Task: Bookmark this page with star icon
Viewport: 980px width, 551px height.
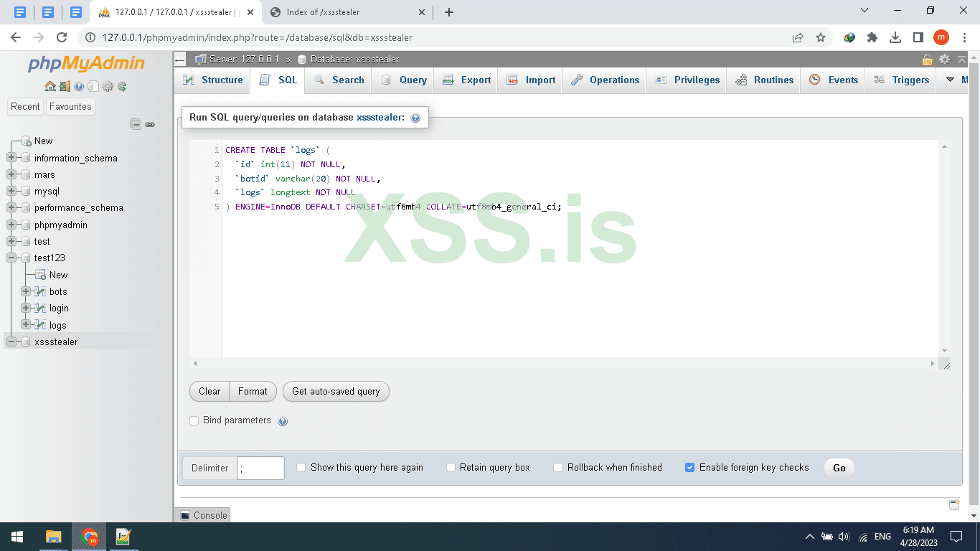Action: click(x=821, y=37)
